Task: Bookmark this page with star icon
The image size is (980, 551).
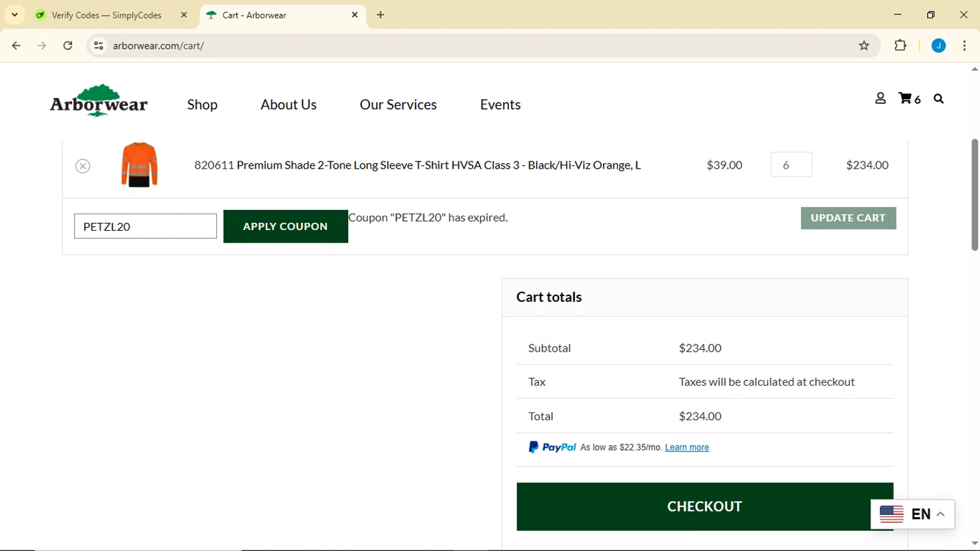Action: (x=864, y=46)
